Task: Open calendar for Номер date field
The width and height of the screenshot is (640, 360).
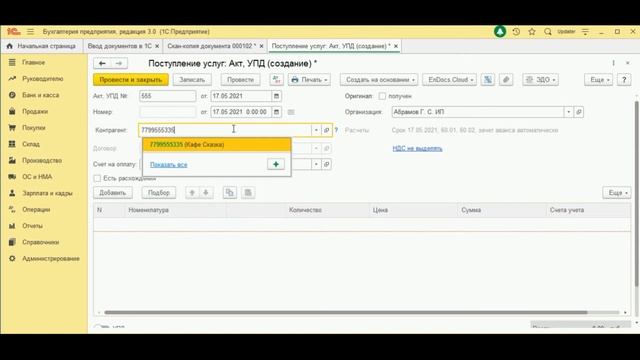Action: pos(276,112)
